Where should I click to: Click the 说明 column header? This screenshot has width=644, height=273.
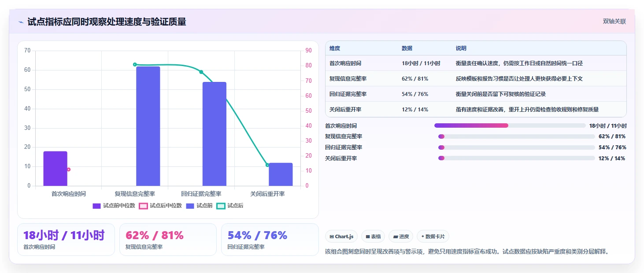tap(461, 48)
